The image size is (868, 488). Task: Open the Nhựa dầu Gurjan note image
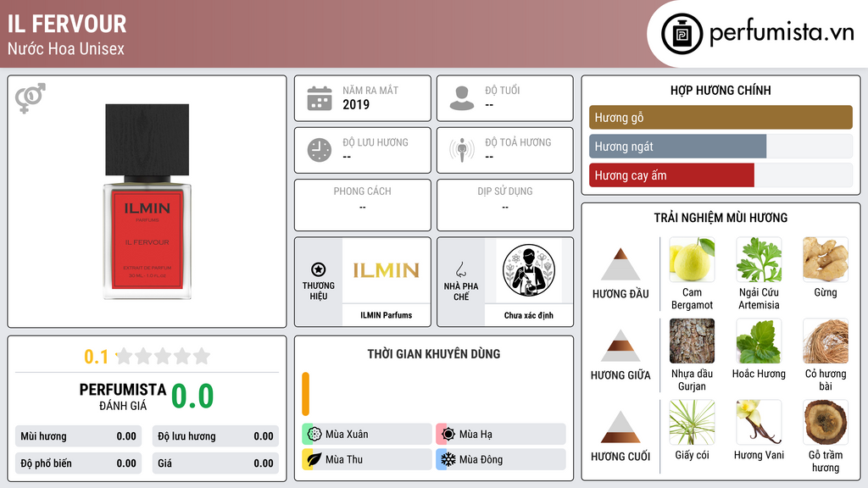[692, 341]
